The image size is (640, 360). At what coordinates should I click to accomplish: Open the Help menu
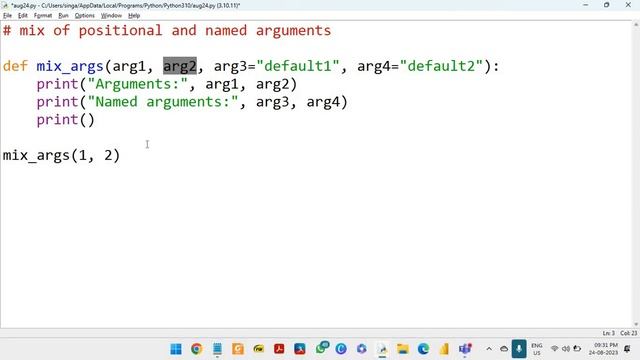tap(134, 16)
